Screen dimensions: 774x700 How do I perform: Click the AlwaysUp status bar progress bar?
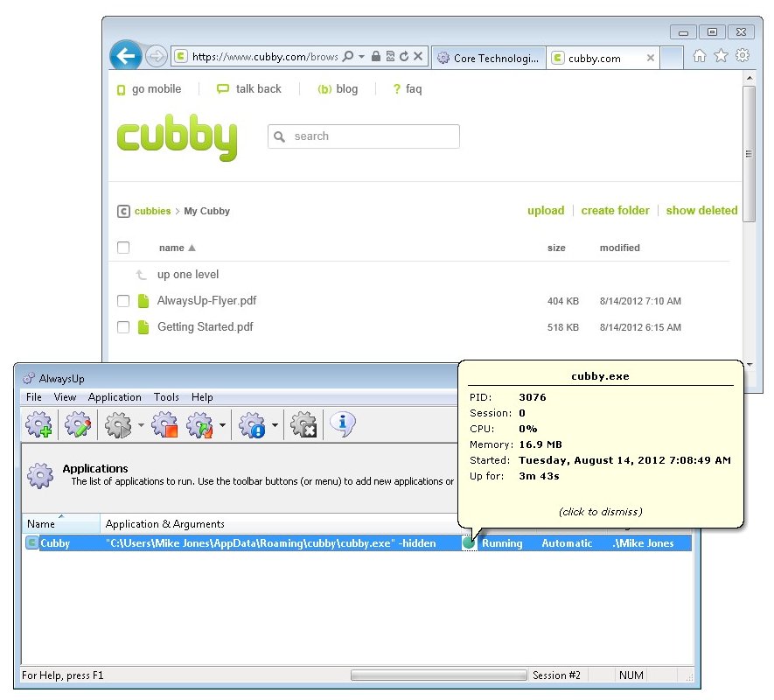[439, 675]
